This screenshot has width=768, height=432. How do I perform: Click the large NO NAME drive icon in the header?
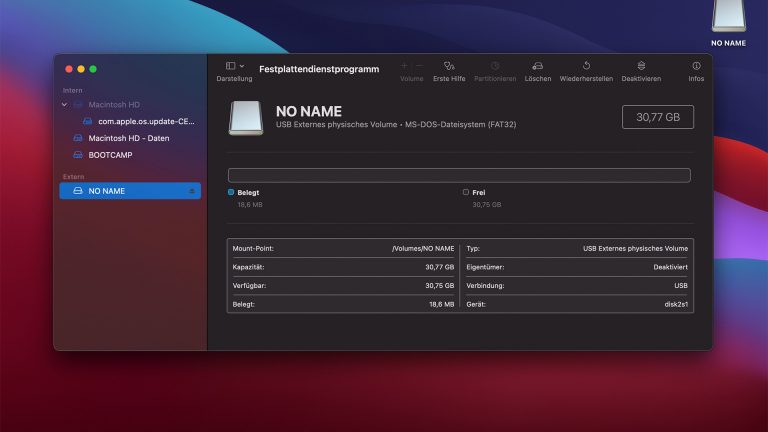click(x=246, y=117)
